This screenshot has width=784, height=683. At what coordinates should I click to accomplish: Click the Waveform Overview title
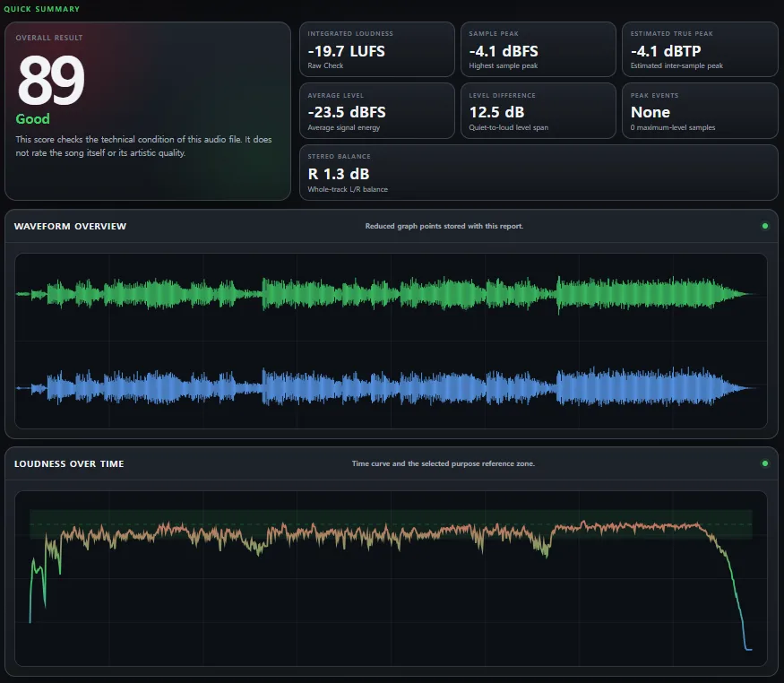click(x=70, y=226)
